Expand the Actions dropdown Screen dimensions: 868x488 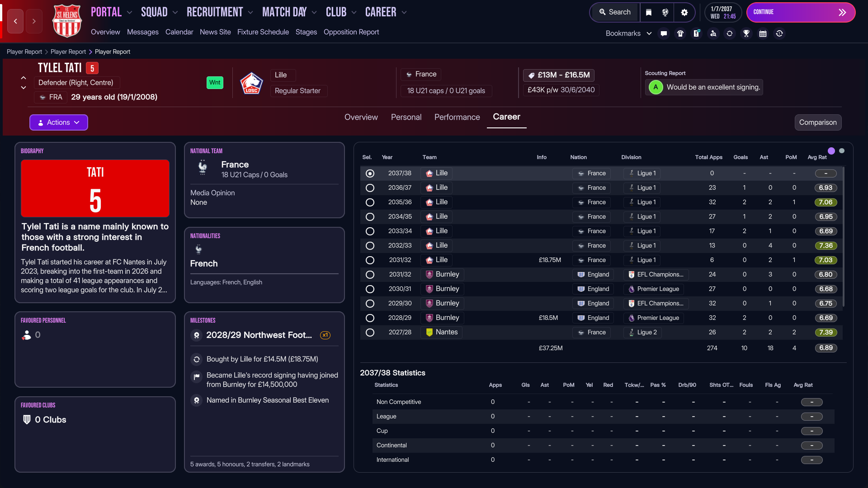(x=59, y=122)
